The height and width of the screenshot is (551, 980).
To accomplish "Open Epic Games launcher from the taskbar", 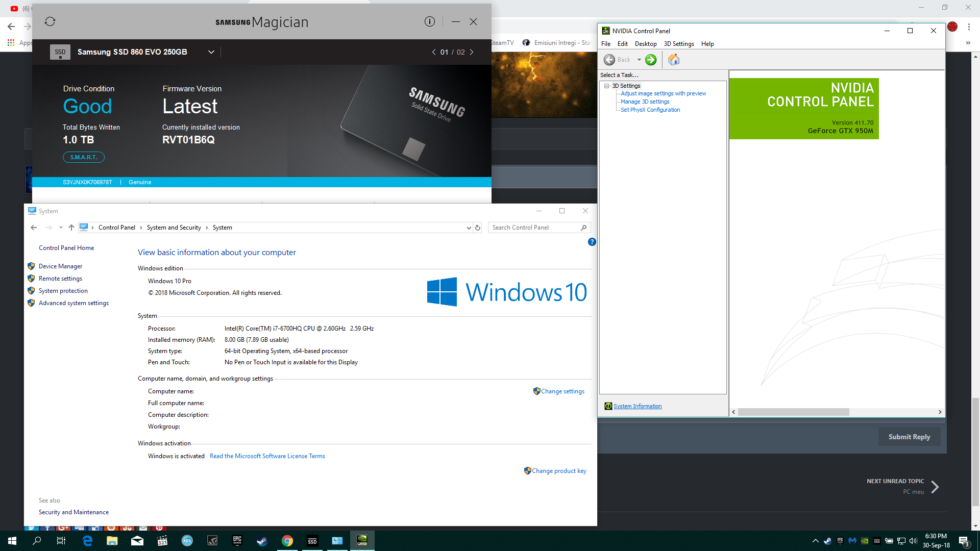I will (x=237, y=541).
